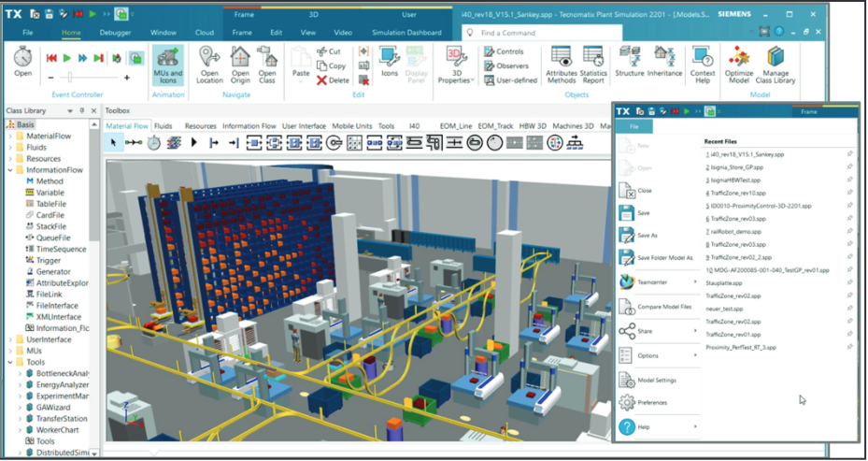
Task: Switch to the Simulation Dashboard tab
Action: (406, 33)
